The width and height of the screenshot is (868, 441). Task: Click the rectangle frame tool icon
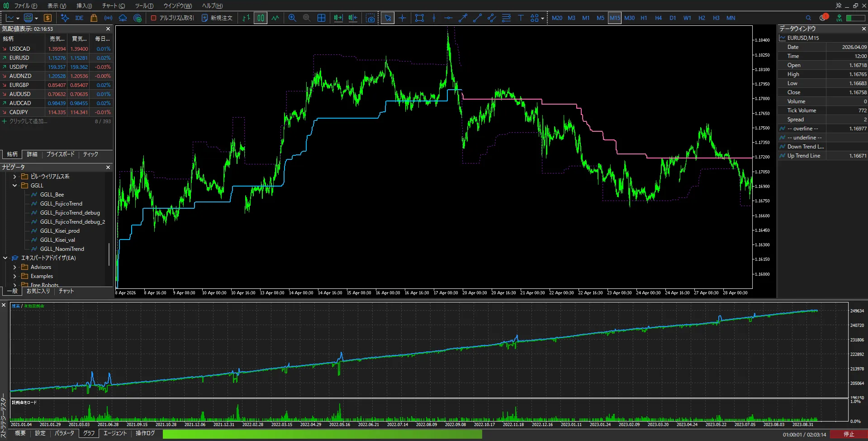click(419, 18)
